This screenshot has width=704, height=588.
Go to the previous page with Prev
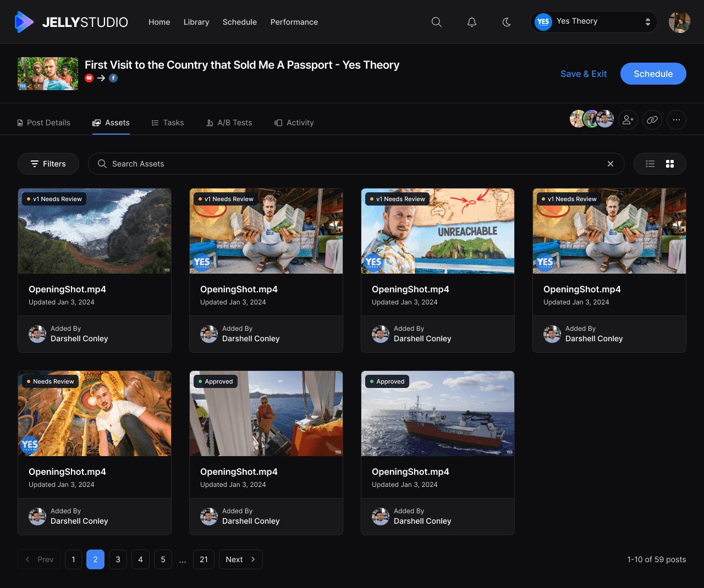(x=39, y=559)
